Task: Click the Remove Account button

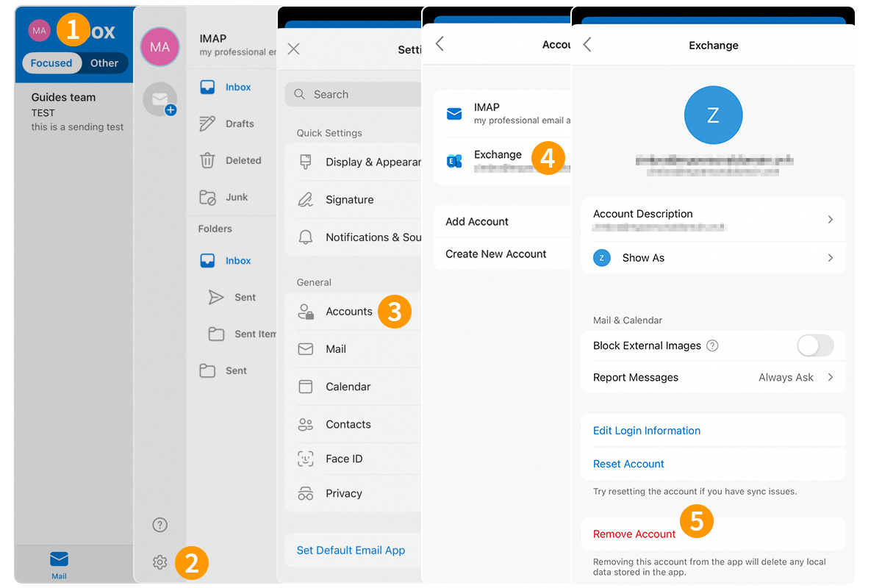Action: tap(634, 534)
